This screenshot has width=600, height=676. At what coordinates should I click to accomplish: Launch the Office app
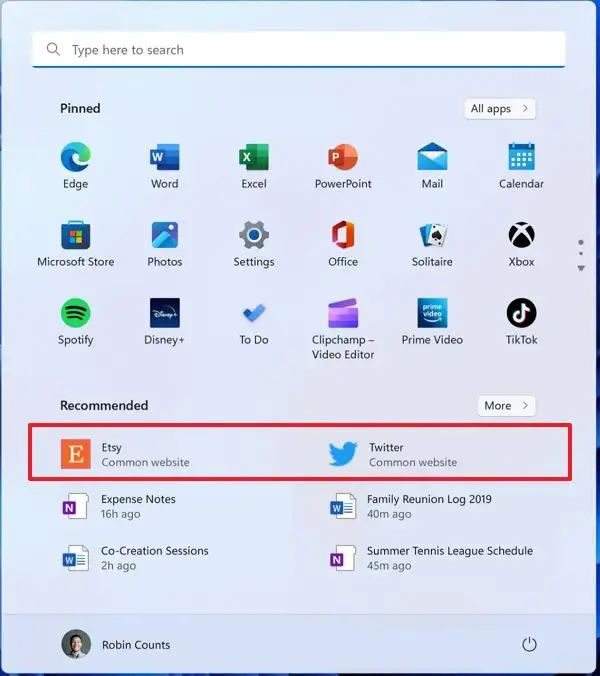tap(343, 244)
